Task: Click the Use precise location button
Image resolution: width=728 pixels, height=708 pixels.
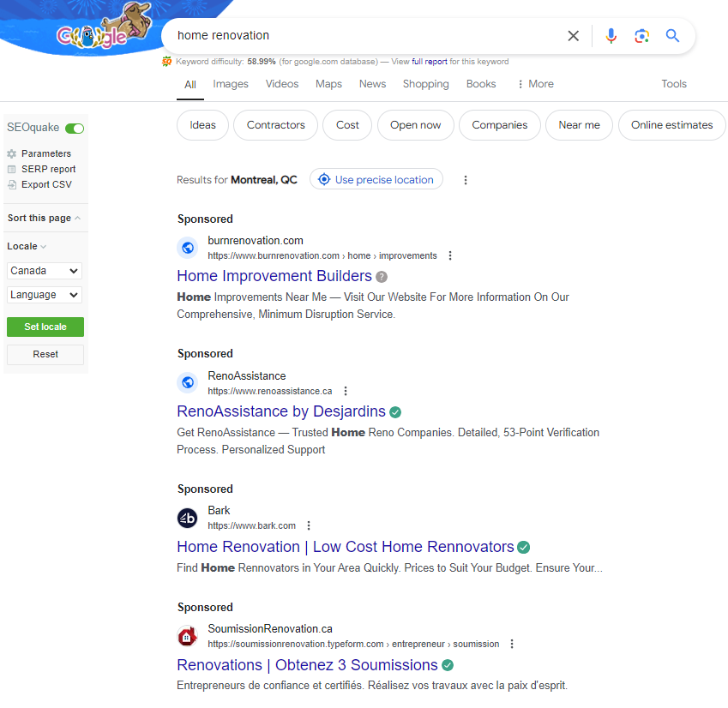Action: [376, 179]
